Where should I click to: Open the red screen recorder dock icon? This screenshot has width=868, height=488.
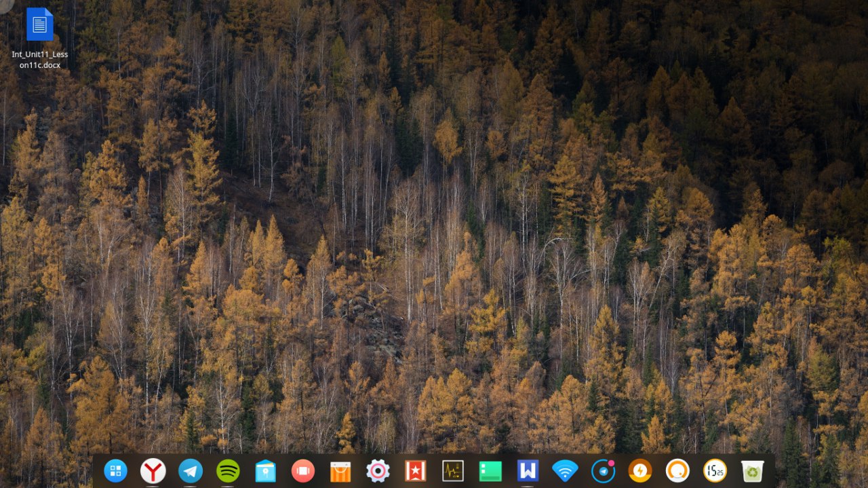[x=302, y=470]
